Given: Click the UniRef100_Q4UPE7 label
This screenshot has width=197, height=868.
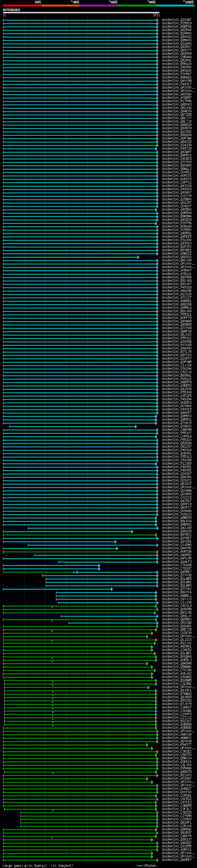Looking at the screenshot, I should (177, 860).
